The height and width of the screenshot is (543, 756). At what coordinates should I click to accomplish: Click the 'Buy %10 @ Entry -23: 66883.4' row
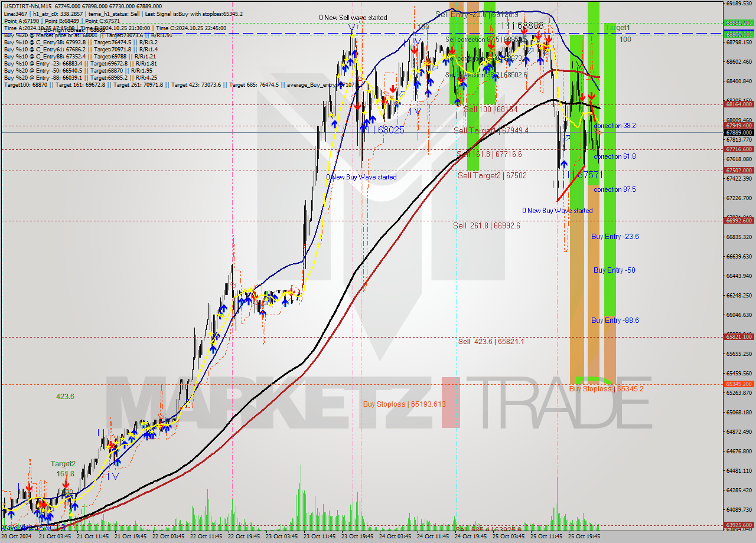(80, 63)
